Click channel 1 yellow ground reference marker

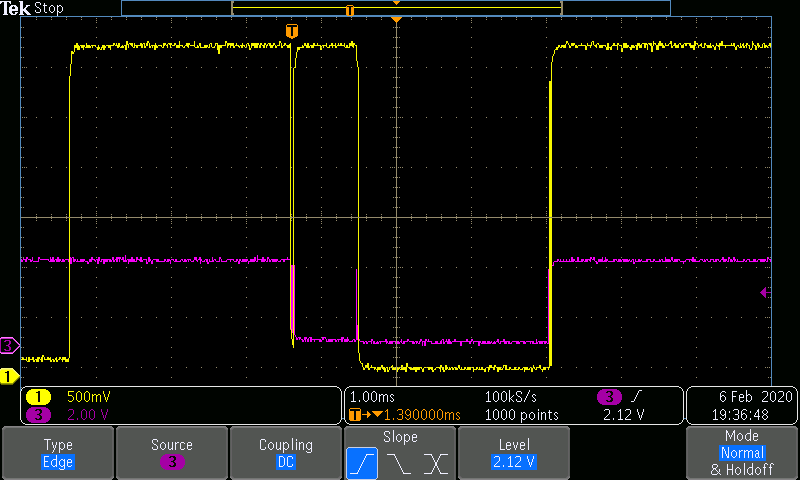pos(9,376)
